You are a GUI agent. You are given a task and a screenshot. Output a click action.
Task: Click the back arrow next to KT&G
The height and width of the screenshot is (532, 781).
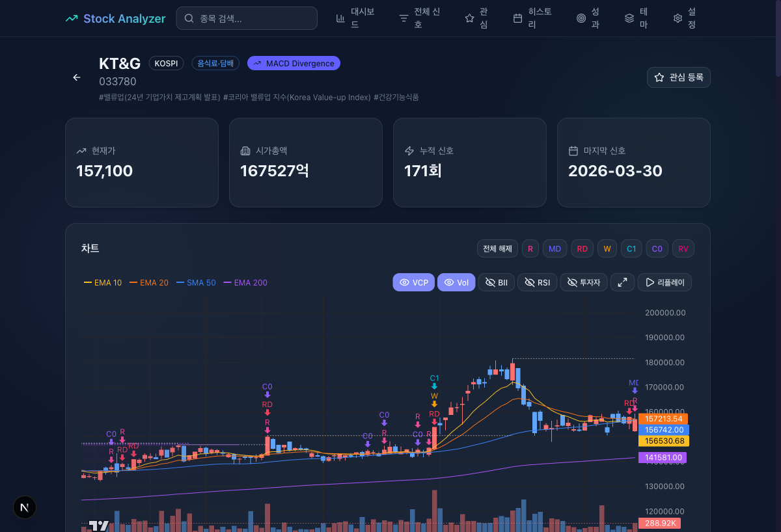coord(77,77)
